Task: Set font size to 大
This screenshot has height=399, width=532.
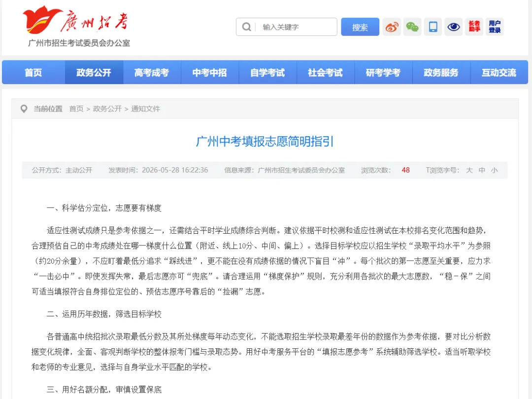Action: point(469,170)
